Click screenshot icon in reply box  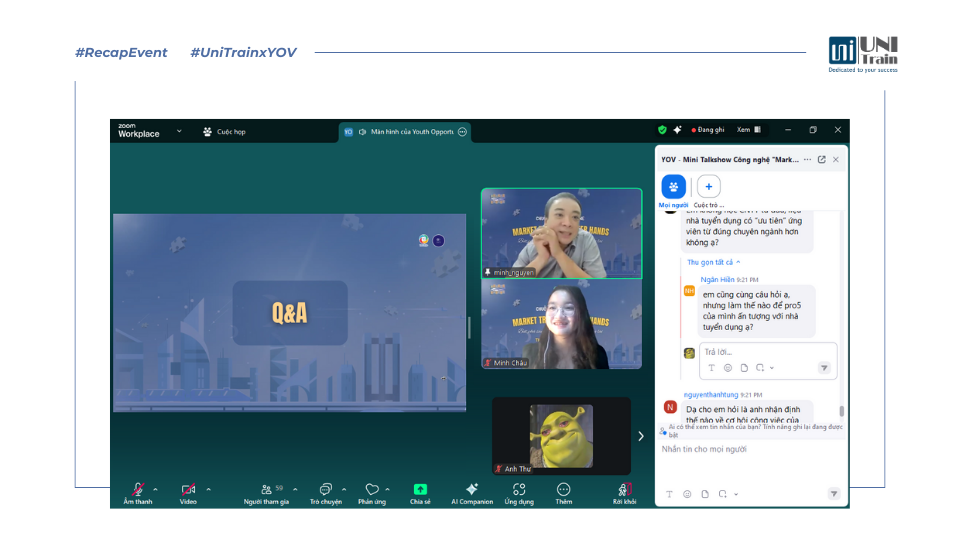(x=760, y=368)
